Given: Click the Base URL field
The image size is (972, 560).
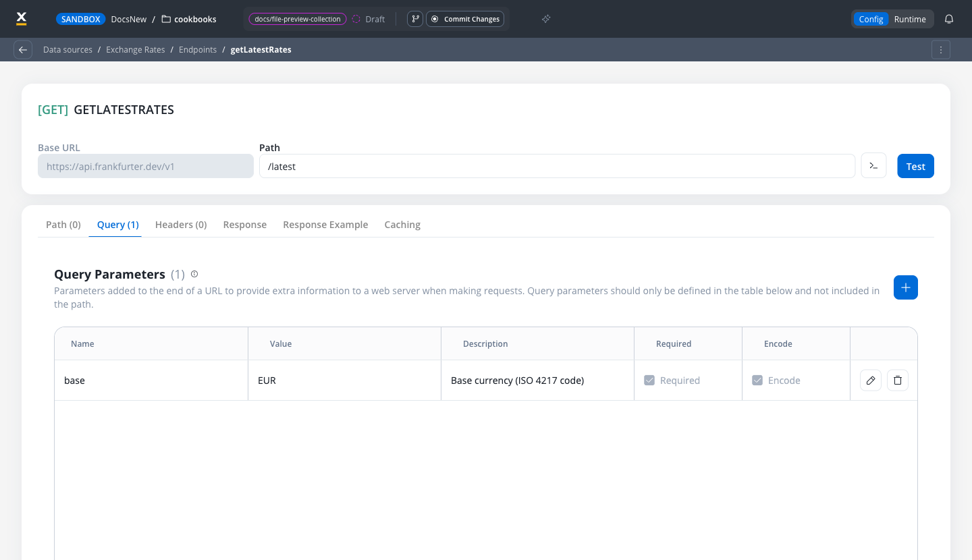Looking at the screenshot, I should [146, 166].
